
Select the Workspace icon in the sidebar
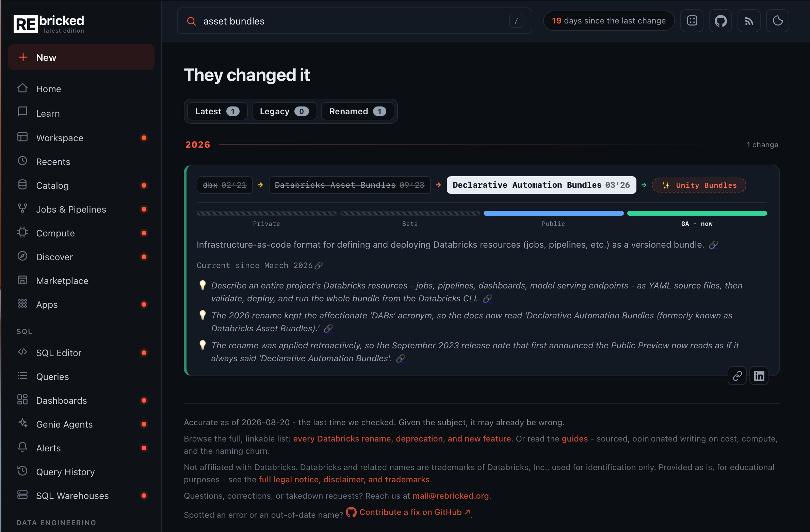tap(22, 137)
